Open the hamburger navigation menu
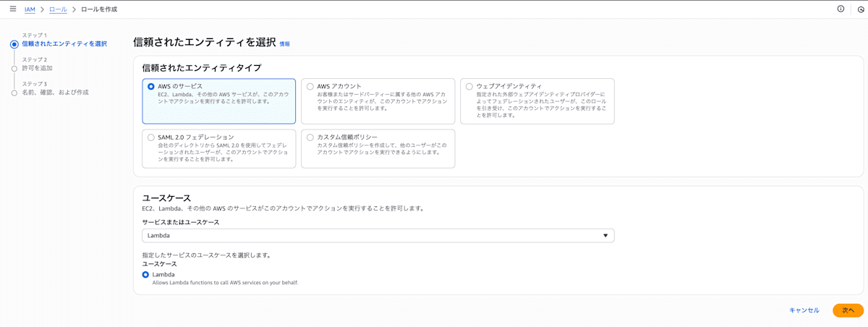Viewport: 868px width, 327px height. (x=12, y=9)
